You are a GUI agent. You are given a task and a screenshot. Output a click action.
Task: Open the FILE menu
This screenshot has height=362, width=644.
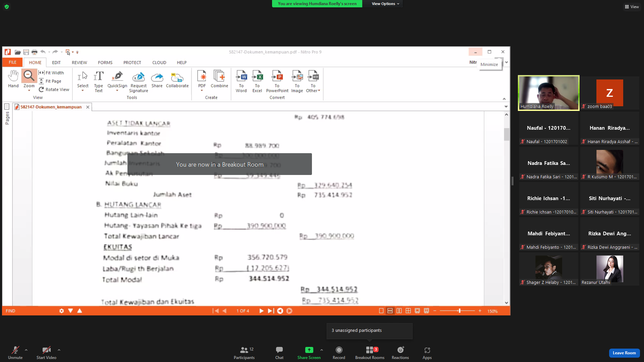pyautogui.click(x=12, y=62)
